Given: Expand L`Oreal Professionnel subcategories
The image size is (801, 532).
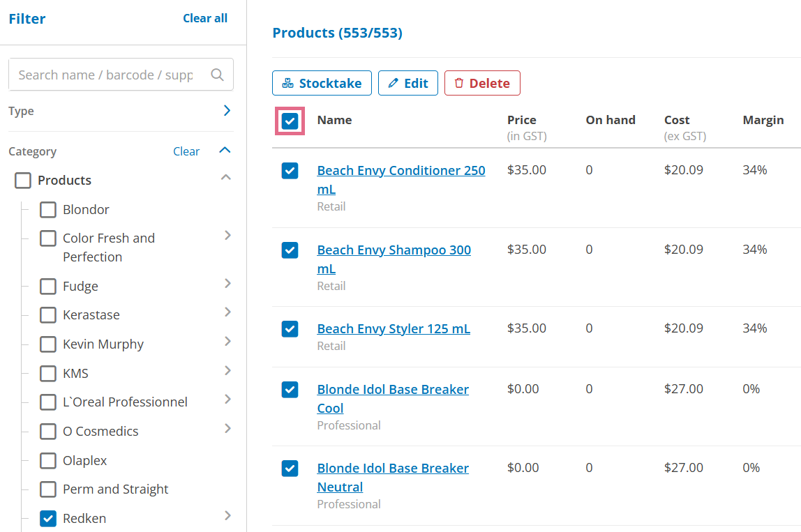Looking at the screenshot, I should [228, 400].
